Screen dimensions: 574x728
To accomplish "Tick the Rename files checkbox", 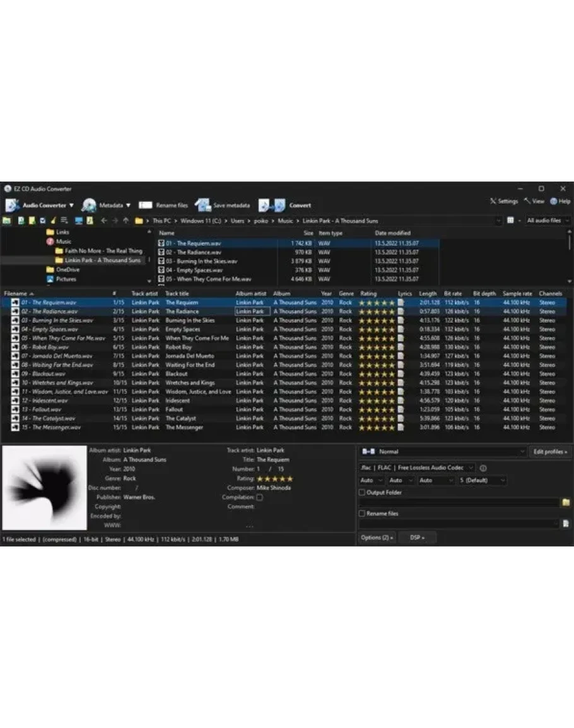I will click(x=362, y=514).
